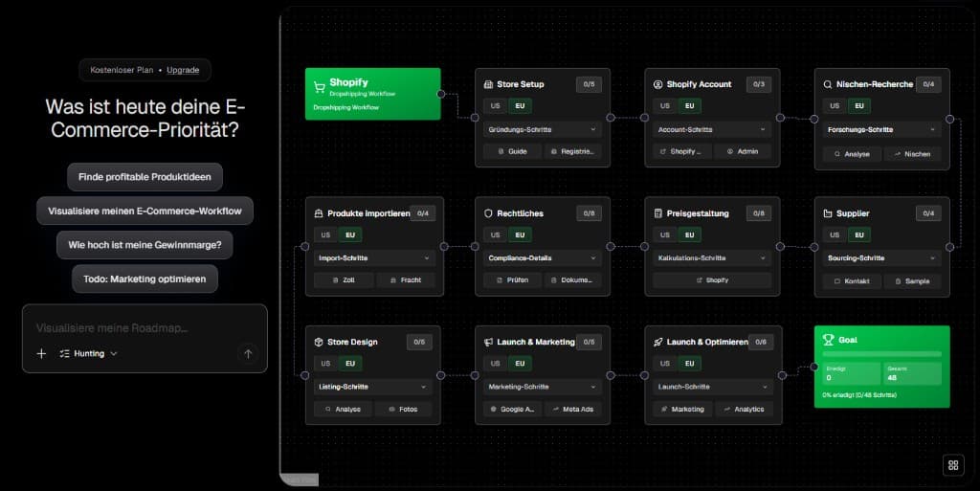980x491 pixels.
Task: Expand the Marketing-Schritte dropdown
Action: click(542, 388)
